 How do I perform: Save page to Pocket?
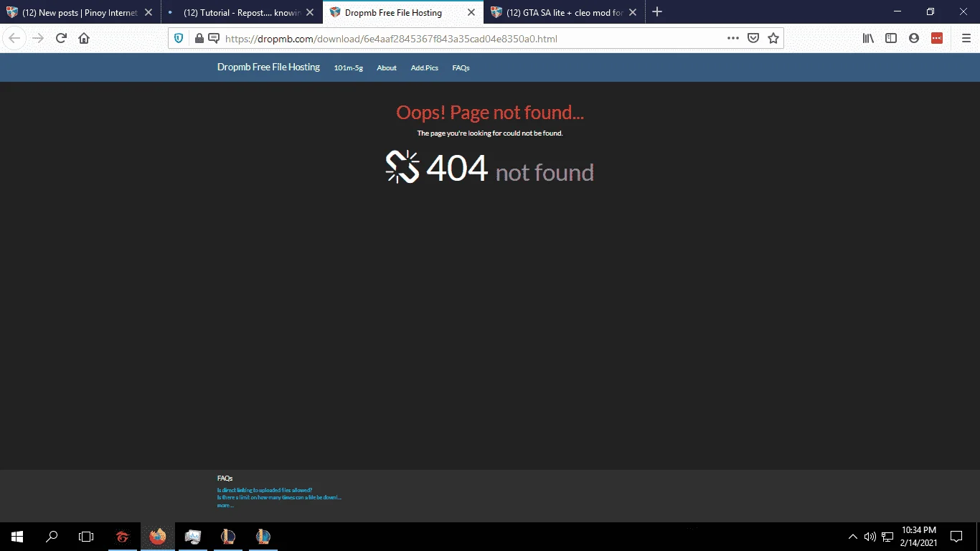pyautogui.click(x=753, y=39)
